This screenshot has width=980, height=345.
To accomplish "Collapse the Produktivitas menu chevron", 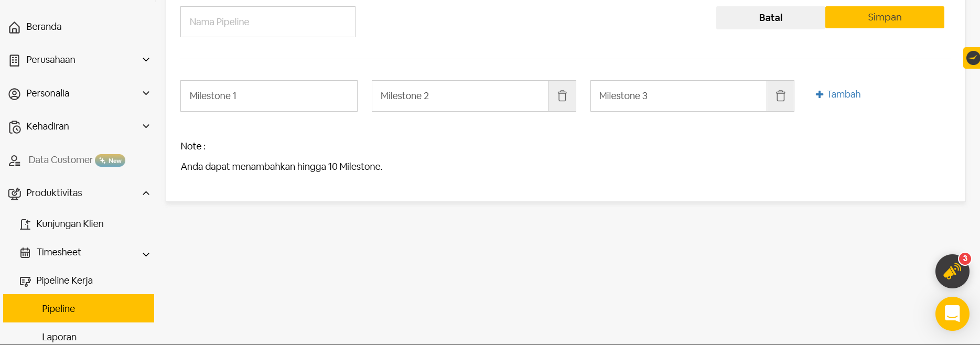I will pos(146,193).
